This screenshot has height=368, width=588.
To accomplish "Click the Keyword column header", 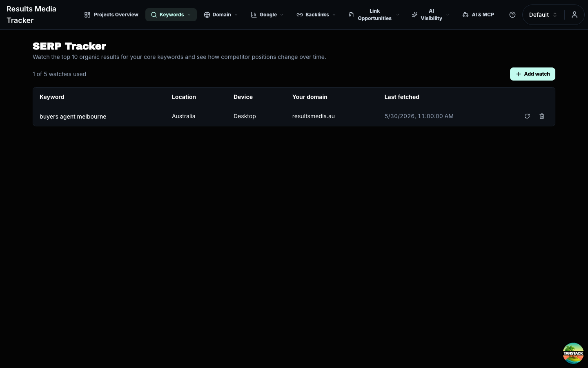I will click(x=52, y=97).
